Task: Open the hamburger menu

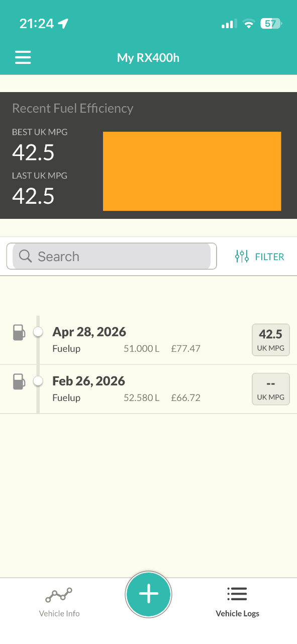Action: 23,57
